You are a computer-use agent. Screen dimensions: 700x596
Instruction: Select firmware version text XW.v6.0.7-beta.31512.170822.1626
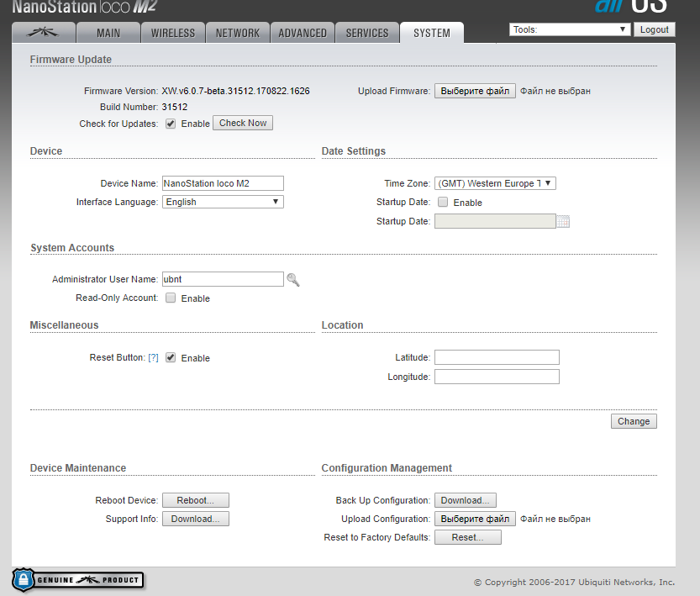[x=235, y=91]
